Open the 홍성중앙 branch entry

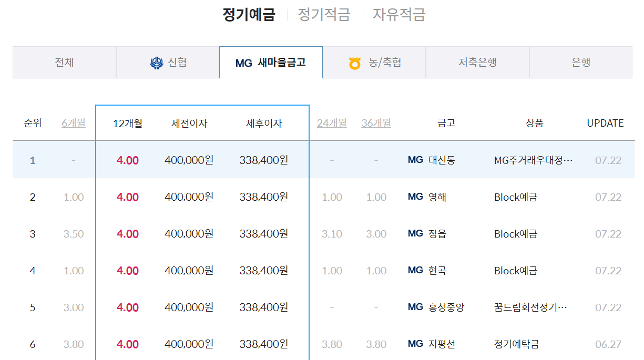click(x=446, y=307)
